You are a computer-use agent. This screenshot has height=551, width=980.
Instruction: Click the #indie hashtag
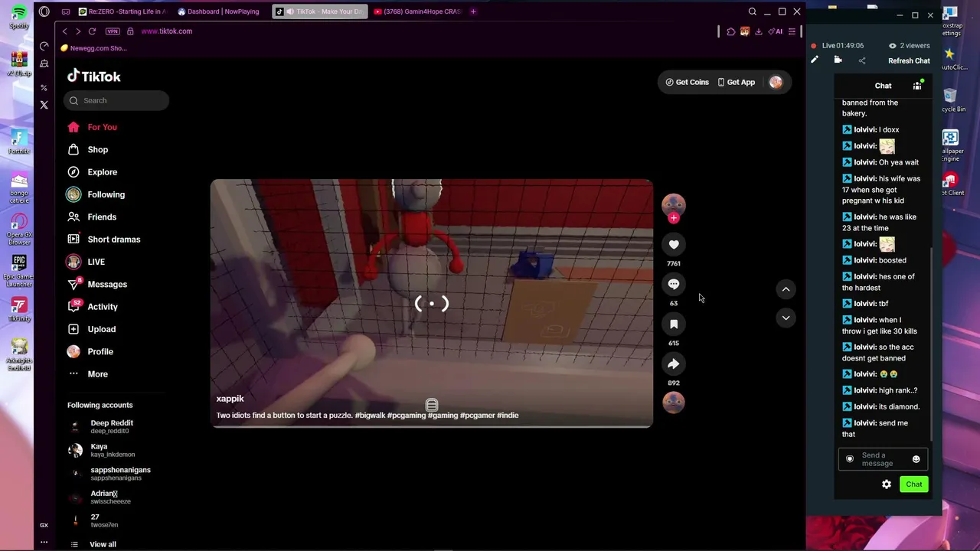[x=508, y=416]
